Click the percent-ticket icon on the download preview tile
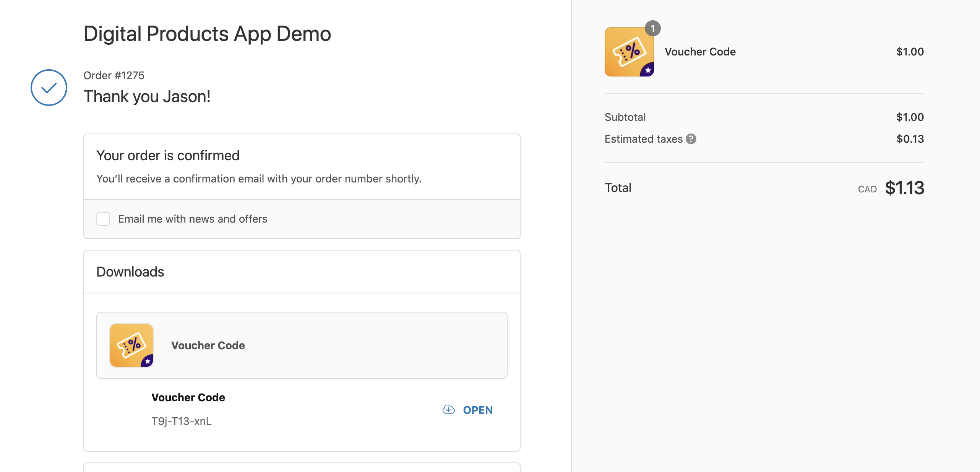 131,345
